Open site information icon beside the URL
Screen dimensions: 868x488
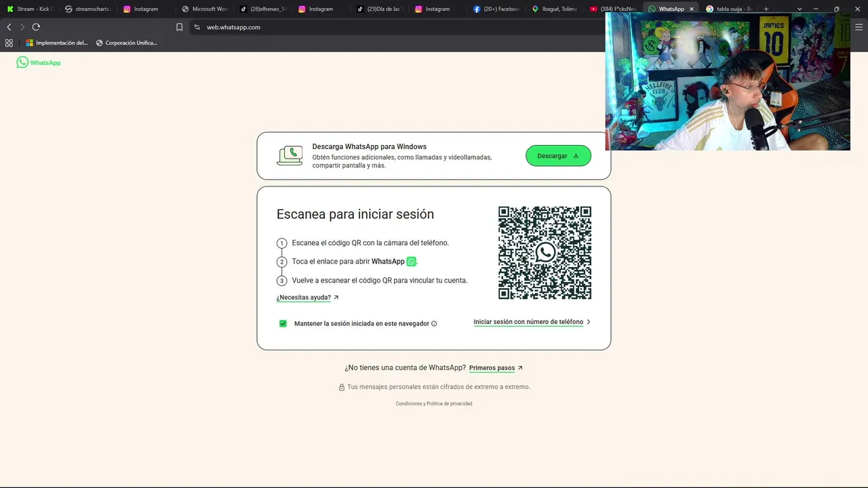point(197,27)
